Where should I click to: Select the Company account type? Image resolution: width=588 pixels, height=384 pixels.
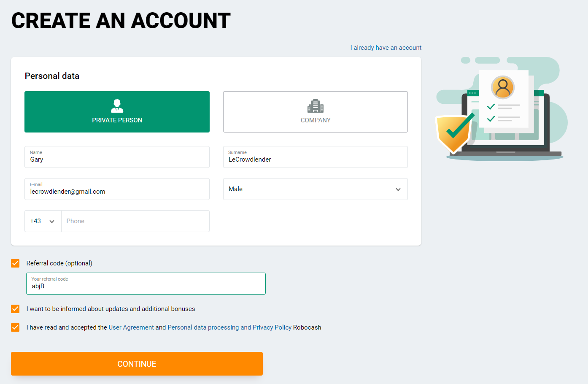click(315, 112)
